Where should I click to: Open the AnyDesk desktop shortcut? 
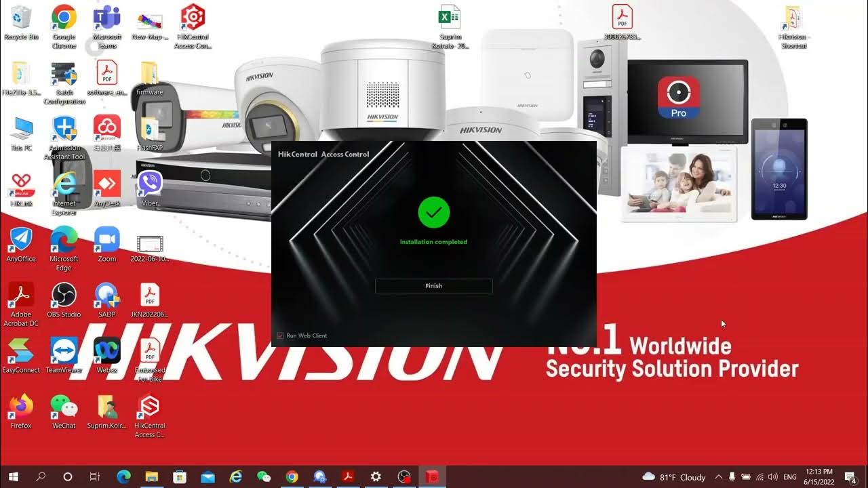pyautogui.click(x=106, y=189)
